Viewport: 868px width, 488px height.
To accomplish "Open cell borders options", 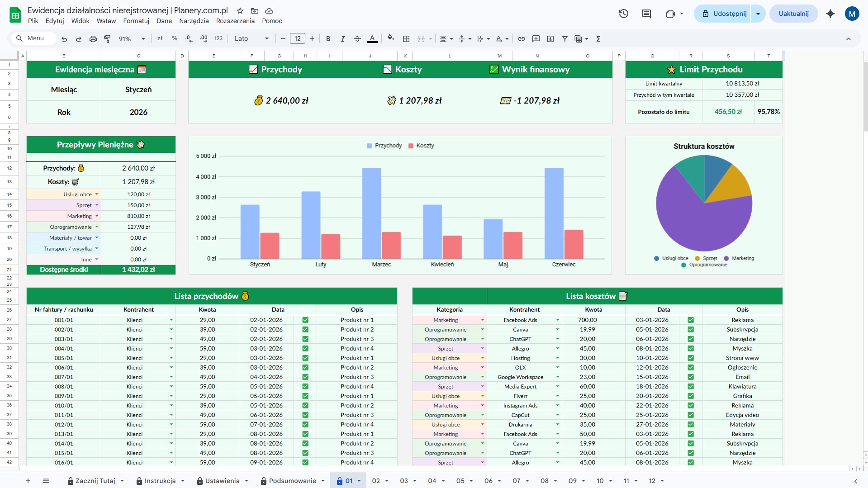I will (x=406, y=39).
